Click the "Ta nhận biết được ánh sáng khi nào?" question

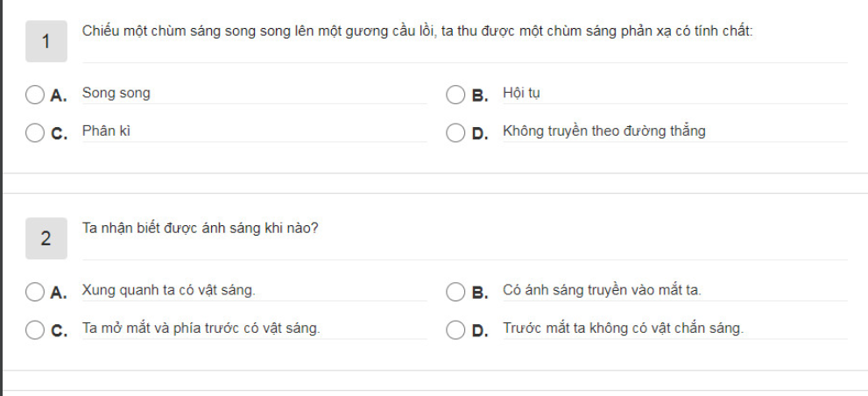point(200,229)
